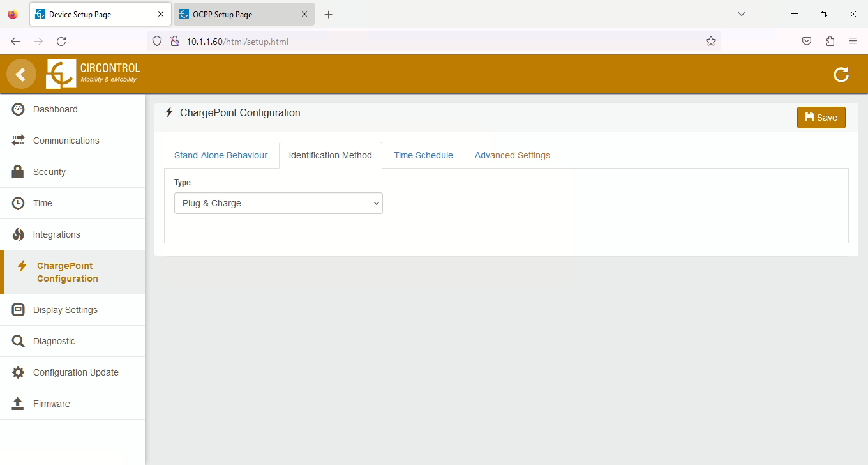Screen dimensions: 868x465
Task: Click the Firmware upload icon
Action: coord(18,404)
